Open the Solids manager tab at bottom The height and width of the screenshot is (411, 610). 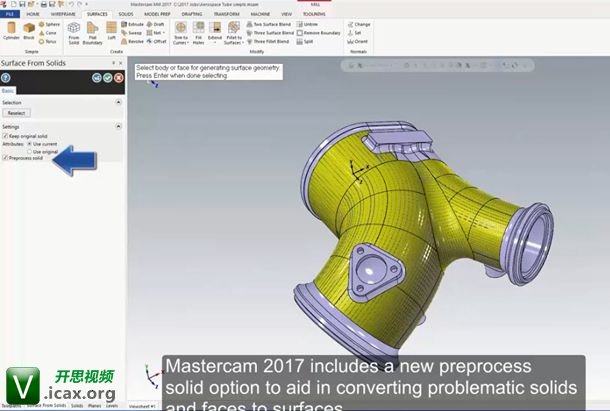click(x=77, y=406)
